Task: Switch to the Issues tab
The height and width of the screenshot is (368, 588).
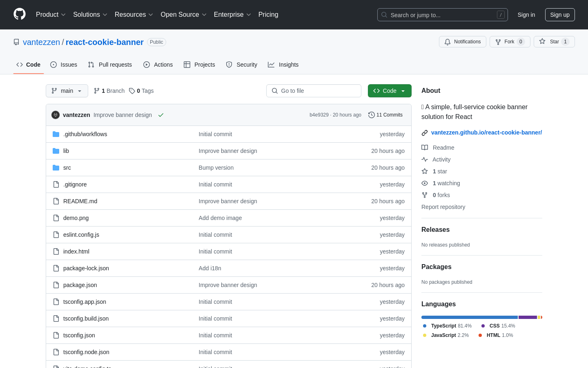Action: 64,65
